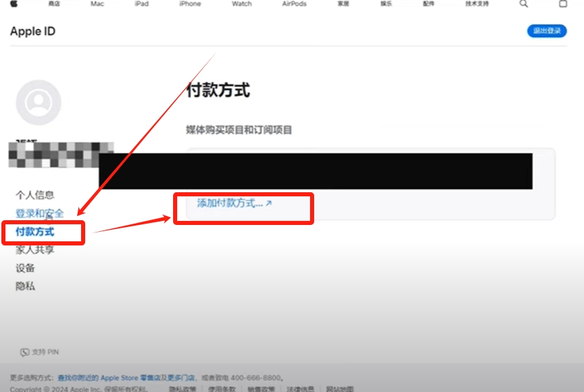Viewport: 584px width, 392px height.
Task: Select 登录和安全 in the sidebar
Action: pyautogui.click(x=40, y=213)
